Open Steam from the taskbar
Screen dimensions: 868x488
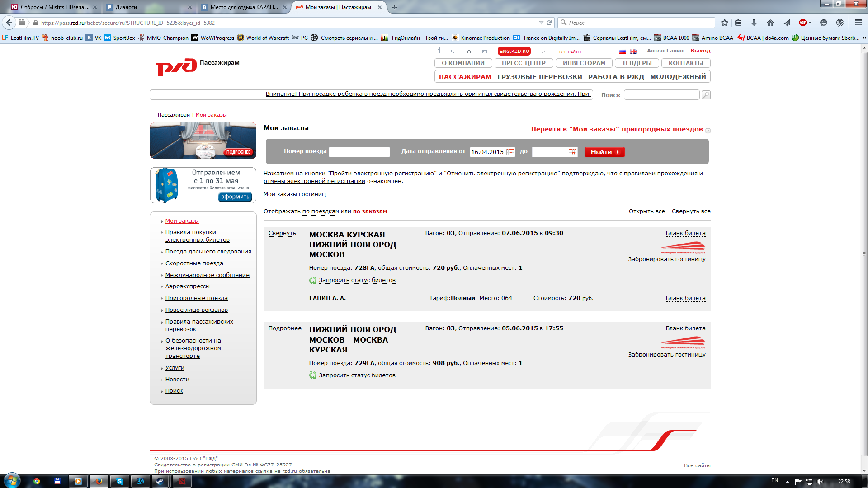160,481
